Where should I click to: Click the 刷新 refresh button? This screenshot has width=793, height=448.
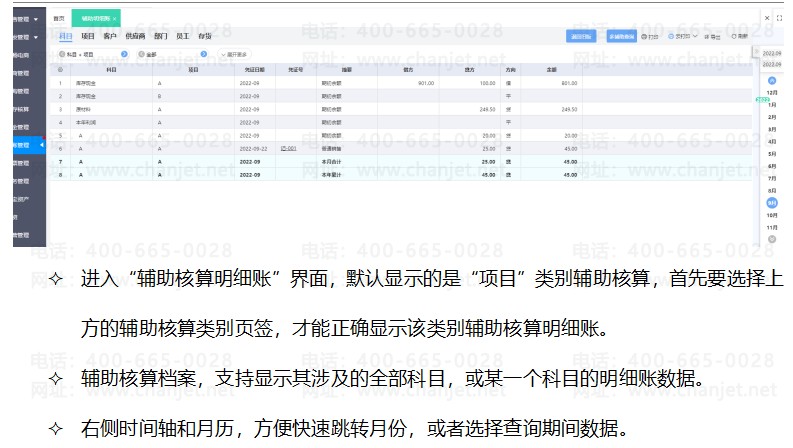tap(739, 36)
